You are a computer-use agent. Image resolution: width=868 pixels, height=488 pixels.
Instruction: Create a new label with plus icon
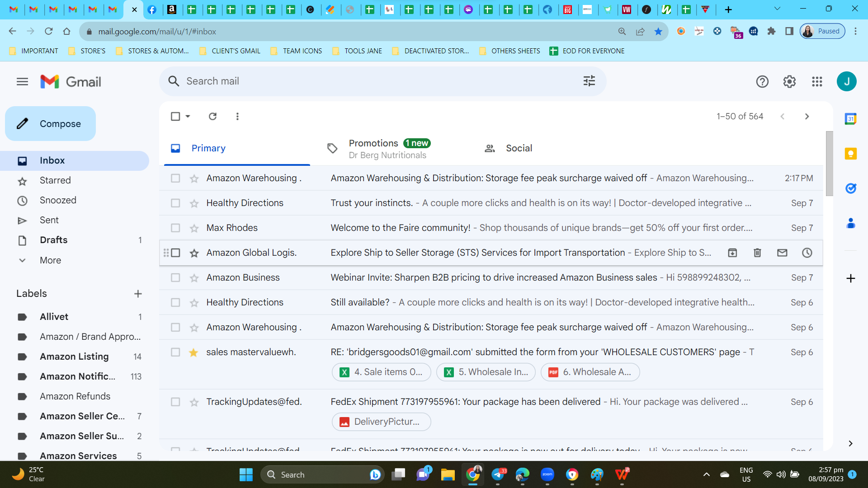tap(138, 294)
